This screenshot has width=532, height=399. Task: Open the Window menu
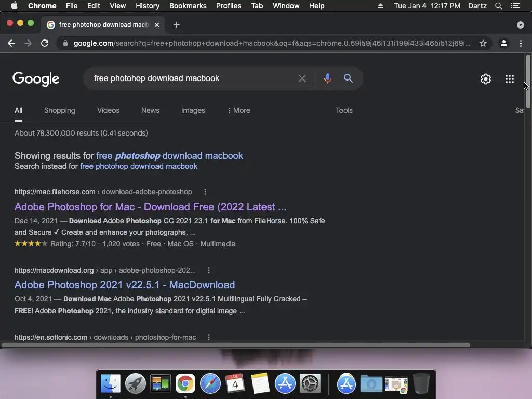point(286,6)
